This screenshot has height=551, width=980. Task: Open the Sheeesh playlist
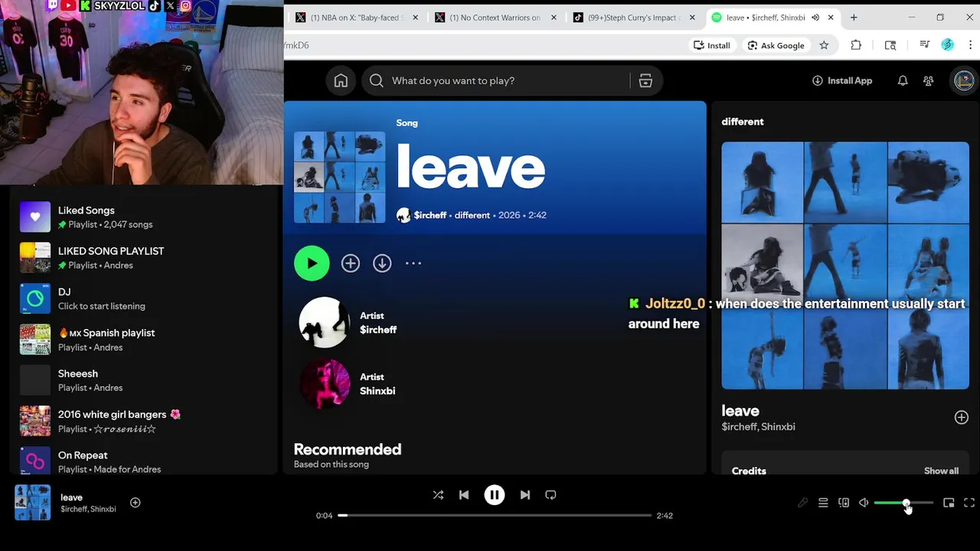(x=142, y=380)
